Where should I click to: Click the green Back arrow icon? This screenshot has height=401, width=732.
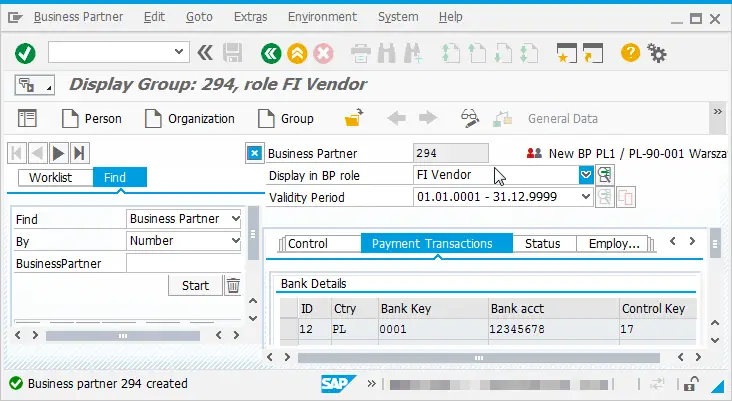(x=271, y=53)
